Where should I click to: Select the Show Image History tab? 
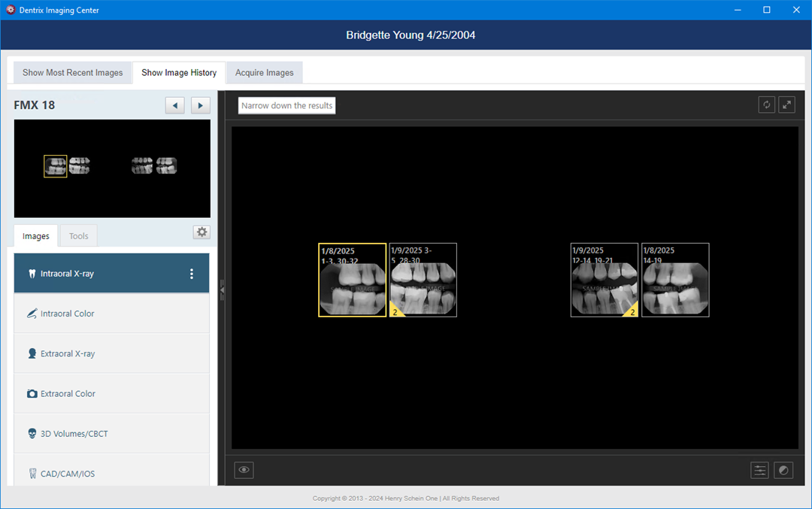coord(179,73)
